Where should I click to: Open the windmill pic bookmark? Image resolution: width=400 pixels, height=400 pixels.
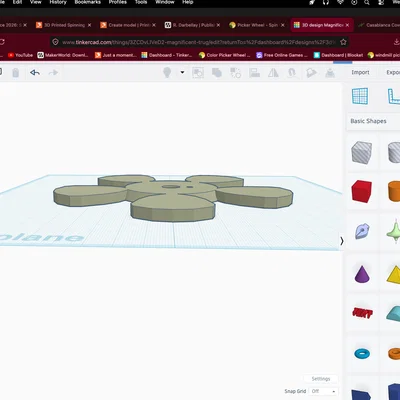click(384, 55)
